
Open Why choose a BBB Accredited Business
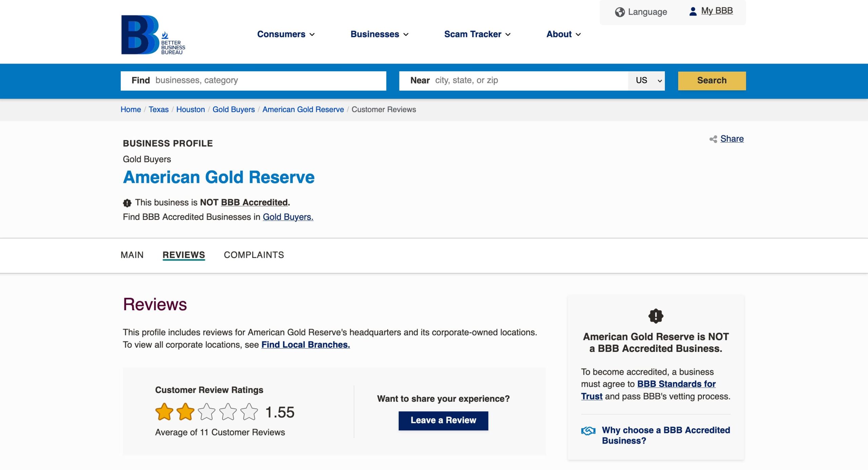pyautogui.click(x=666, y=435)
